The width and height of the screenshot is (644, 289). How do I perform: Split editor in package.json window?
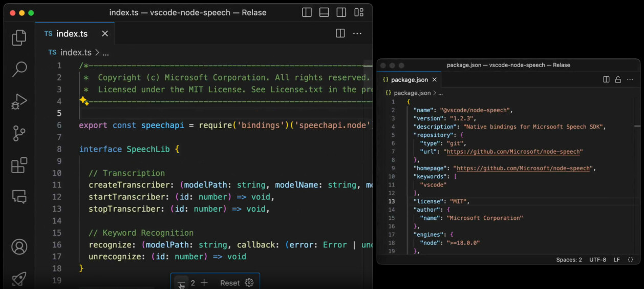(606, 80)
